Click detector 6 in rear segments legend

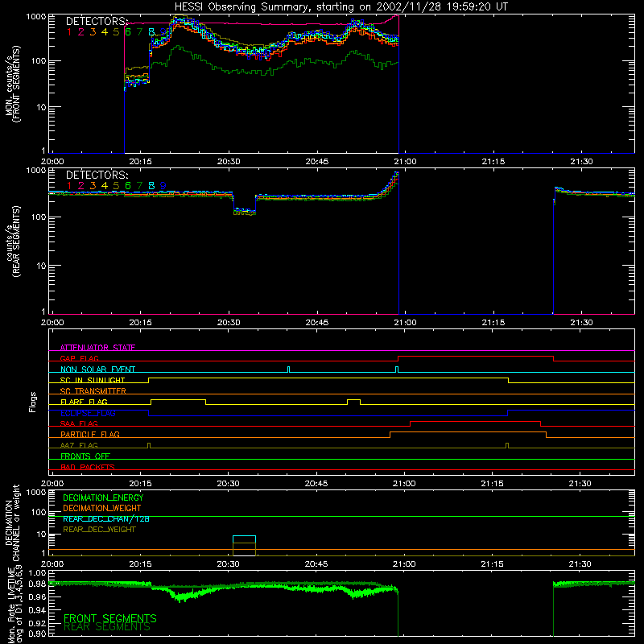click(128, 186)
